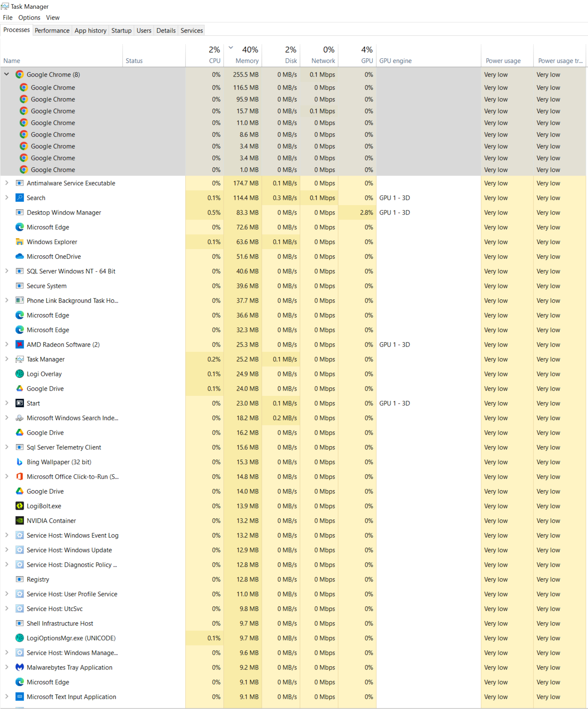
Task: Expand the Malwarebytes Tray Application row
Action: [7, 667]
